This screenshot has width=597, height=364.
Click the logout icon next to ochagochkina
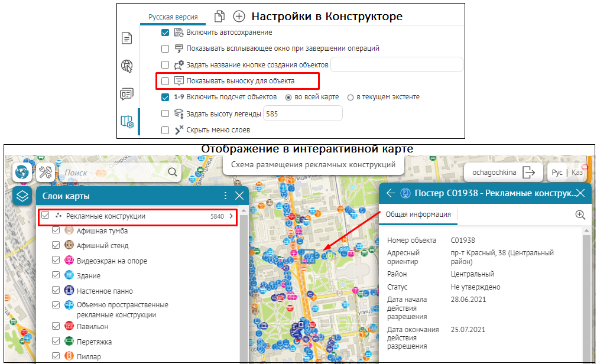pyautogui.click(x=528, y=173)
